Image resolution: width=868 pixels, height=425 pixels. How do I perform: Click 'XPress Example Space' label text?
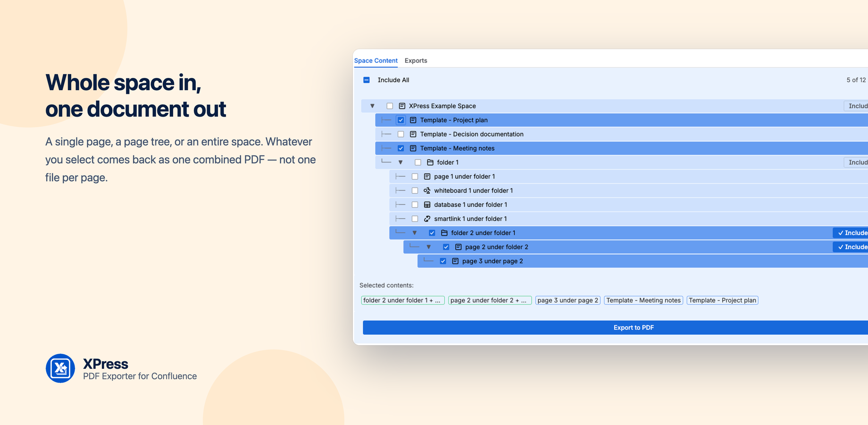[x=442, y=106]
